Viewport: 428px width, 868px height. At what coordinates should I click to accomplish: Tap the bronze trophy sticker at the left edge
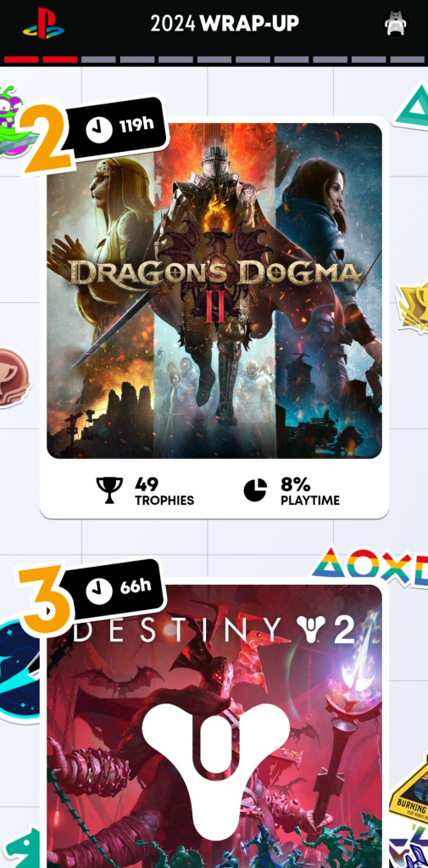[x=12, y=378]
